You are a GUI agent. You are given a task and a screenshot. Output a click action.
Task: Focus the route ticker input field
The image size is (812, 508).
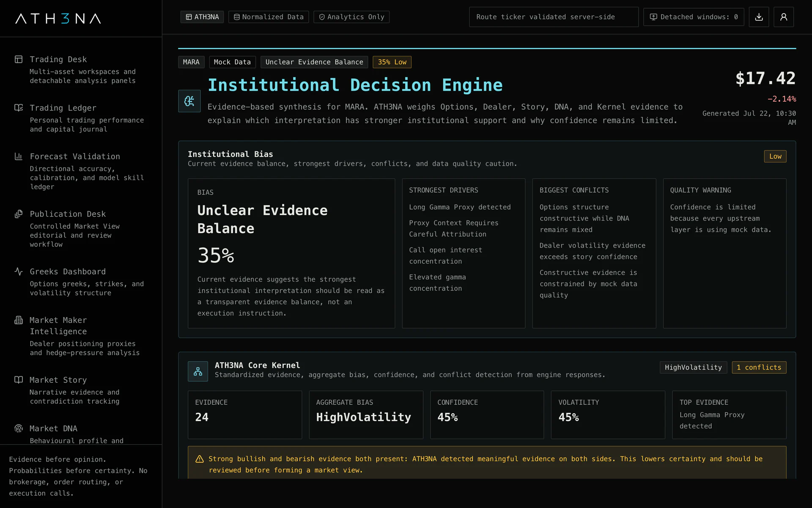[x=554, y=17]
